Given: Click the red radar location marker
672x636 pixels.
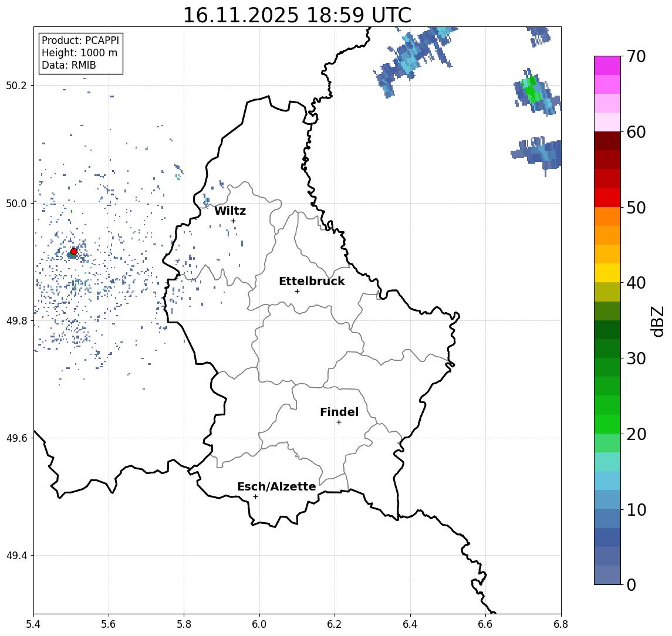Looking at the screenshot, I should (74, 252).
